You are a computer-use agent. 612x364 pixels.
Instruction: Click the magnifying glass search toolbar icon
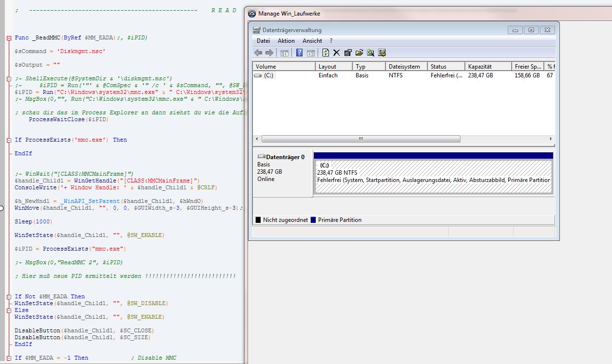coord(370,53)
